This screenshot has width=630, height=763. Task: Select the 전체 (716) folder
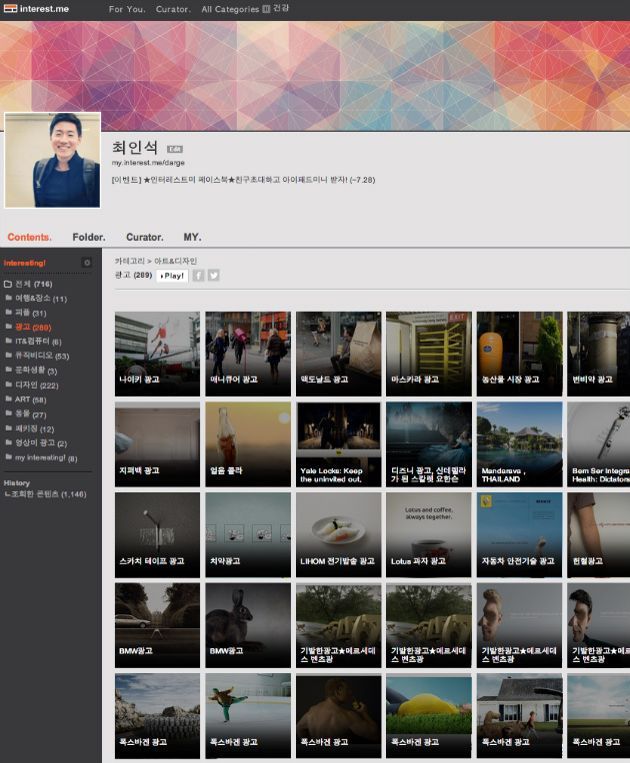click(28, 284)
